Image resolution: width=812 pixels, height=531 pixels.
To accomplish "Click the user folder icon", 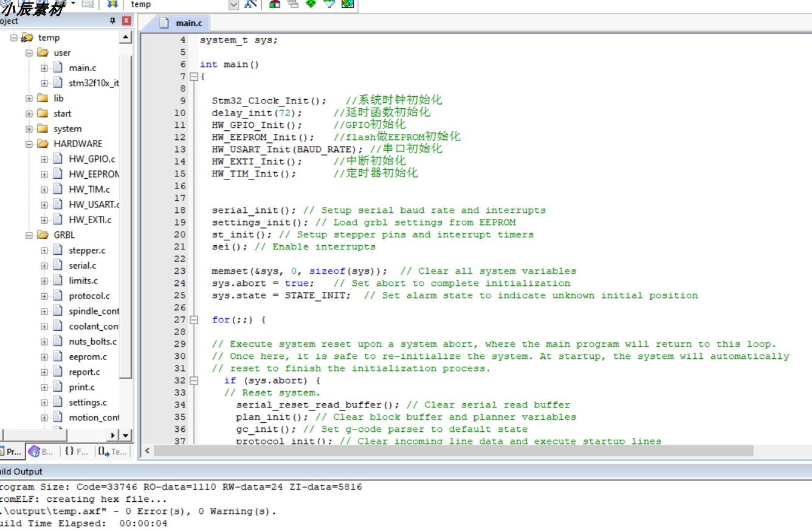I will 43,53.
